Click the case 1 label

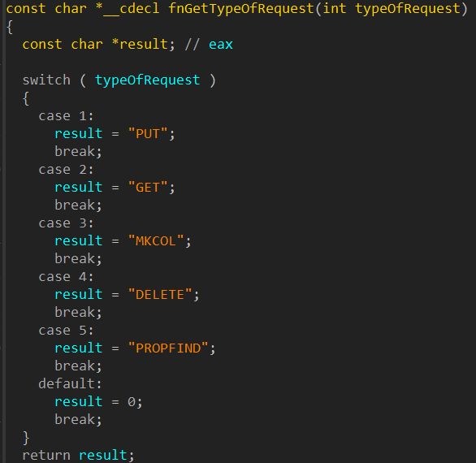coord(66,115)
